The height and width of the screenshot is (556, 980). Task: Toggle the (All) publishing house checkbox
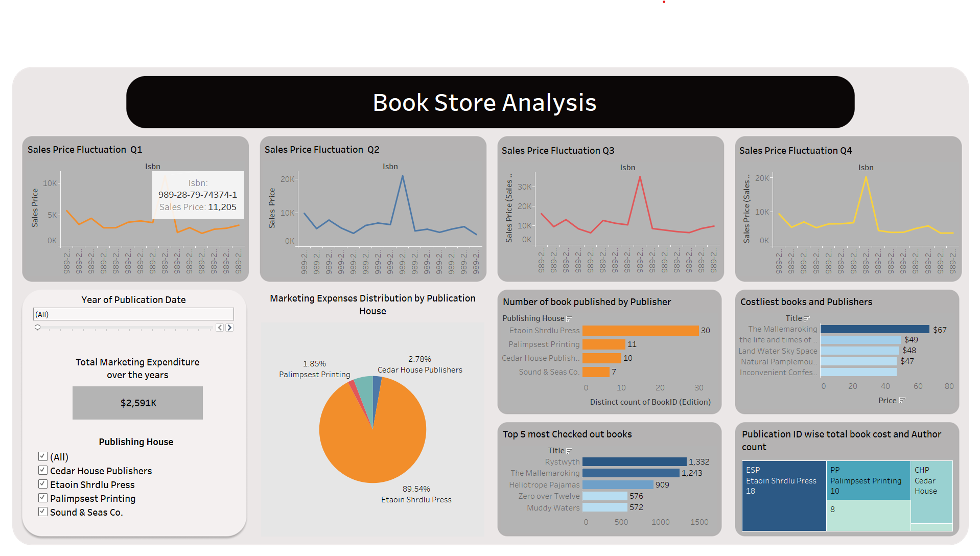(43, 456)
